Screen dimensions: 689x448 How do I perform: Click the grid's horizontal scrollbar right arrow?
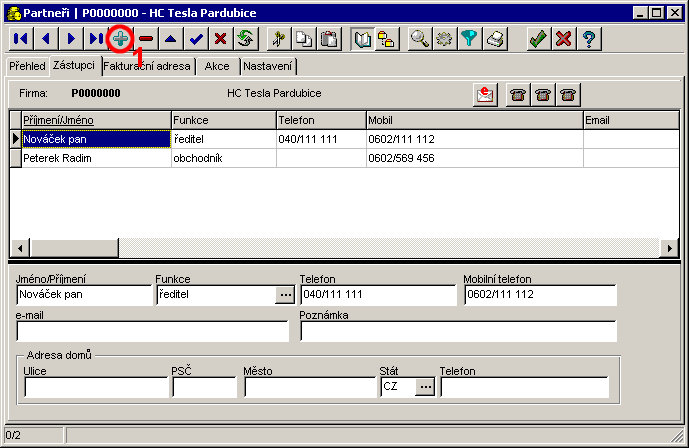[x=669, y=248]
